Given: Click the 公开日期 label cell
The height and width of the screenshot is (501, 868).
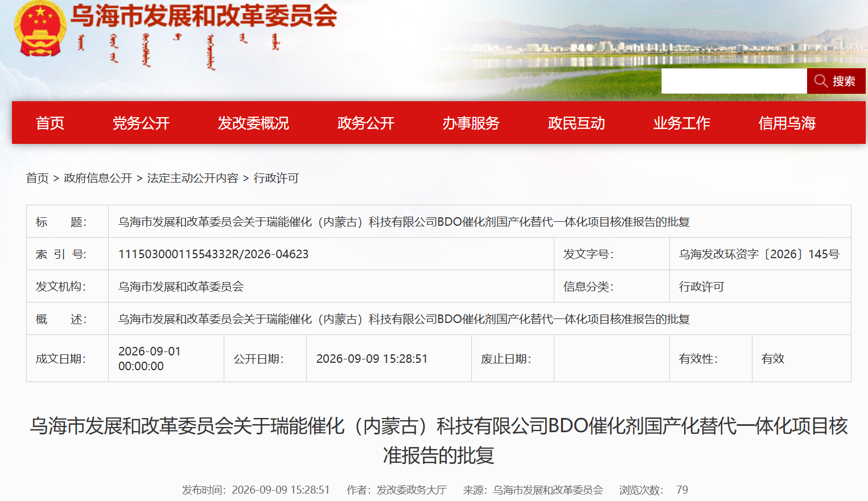Looking at the screenshot, I should click(265, 359).
